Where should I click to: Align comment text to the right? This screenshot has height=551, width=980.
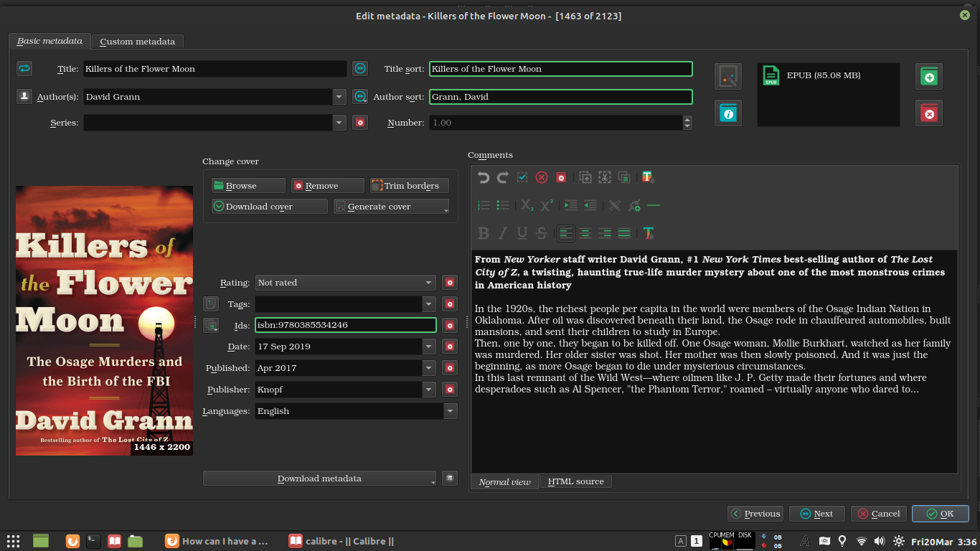[605, 233]
